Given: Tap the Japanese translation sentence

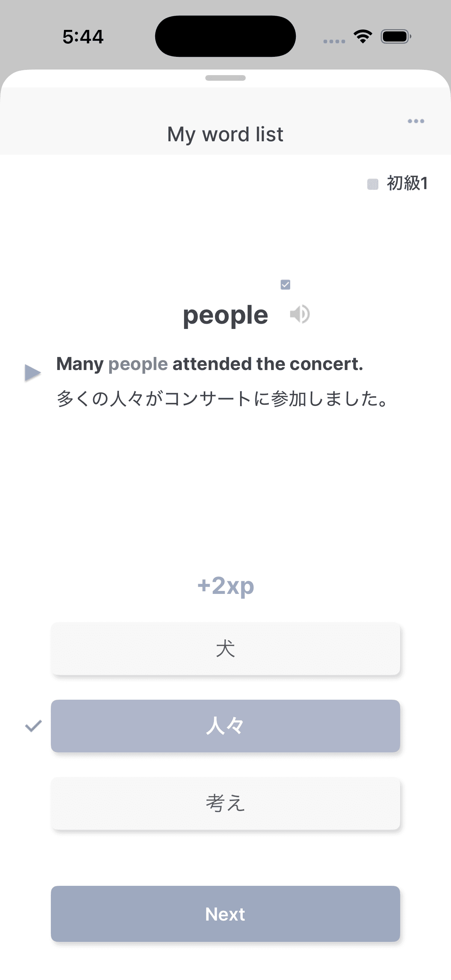Looking at the screenshot, I should click(223, 399).
